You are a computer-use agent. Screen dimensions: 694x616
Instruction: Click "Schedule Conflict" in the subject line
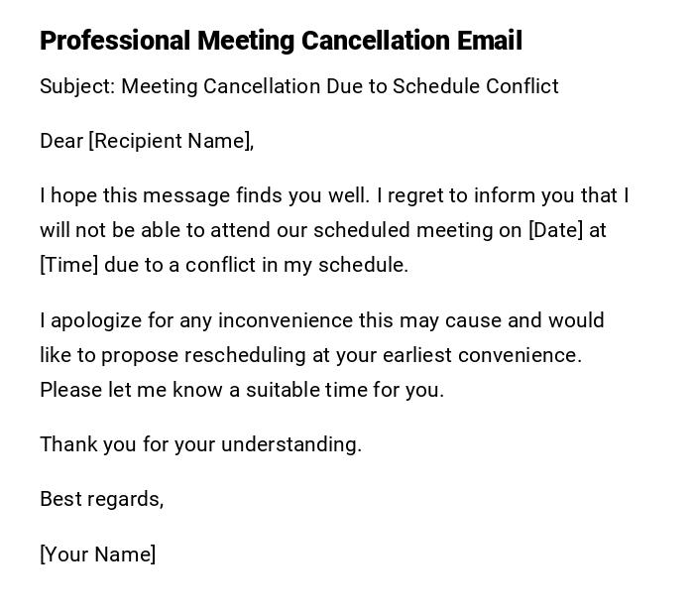click(476, 86)
